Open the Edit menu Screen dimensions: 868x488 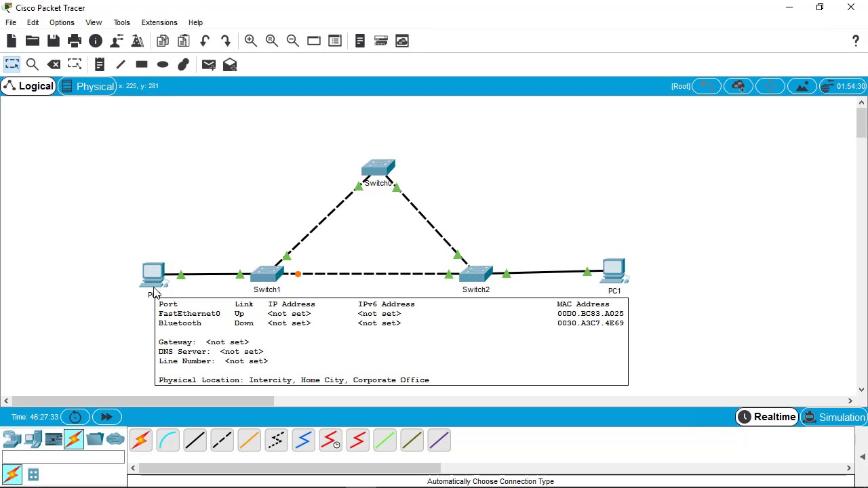[33, 22]
